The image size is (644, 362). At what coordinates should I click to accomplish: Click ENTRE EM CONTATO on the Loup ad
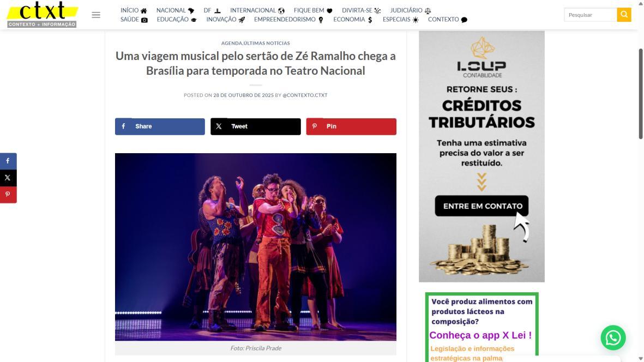click(482, 206)
